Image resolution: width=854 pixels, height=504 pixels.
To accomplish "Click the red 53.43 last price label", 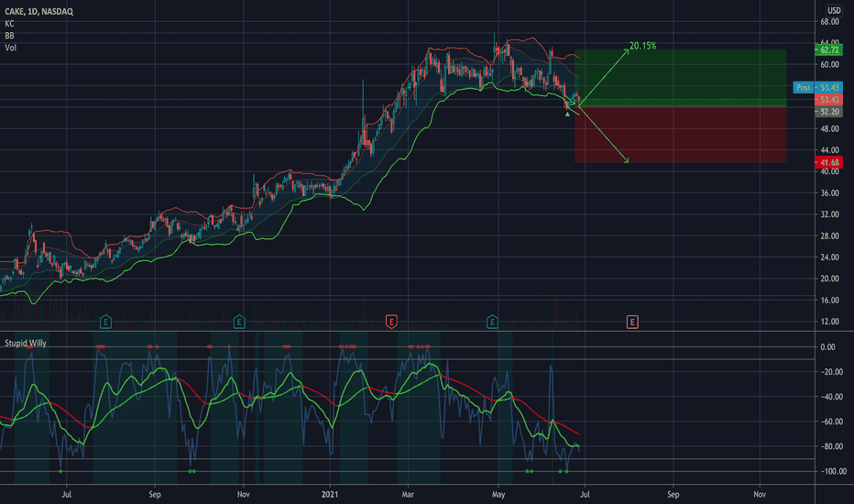I will tap(828, 100).
